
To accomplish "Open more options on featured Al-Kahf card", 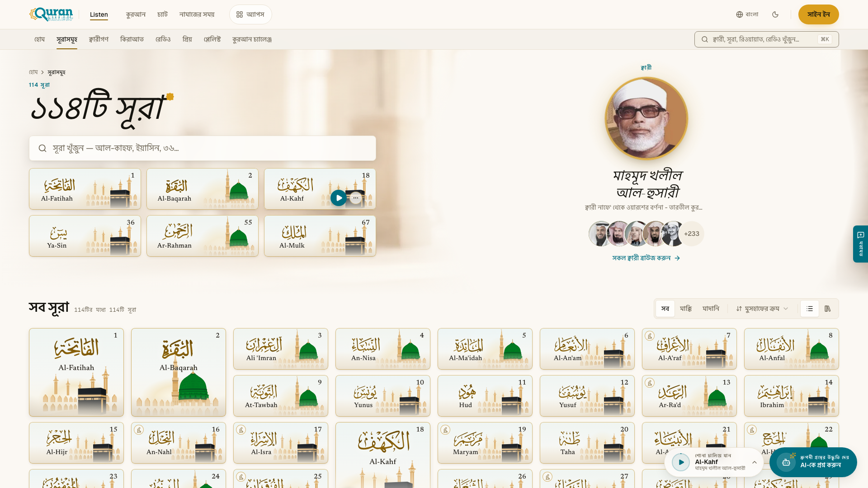I will [x=356, y=198].
